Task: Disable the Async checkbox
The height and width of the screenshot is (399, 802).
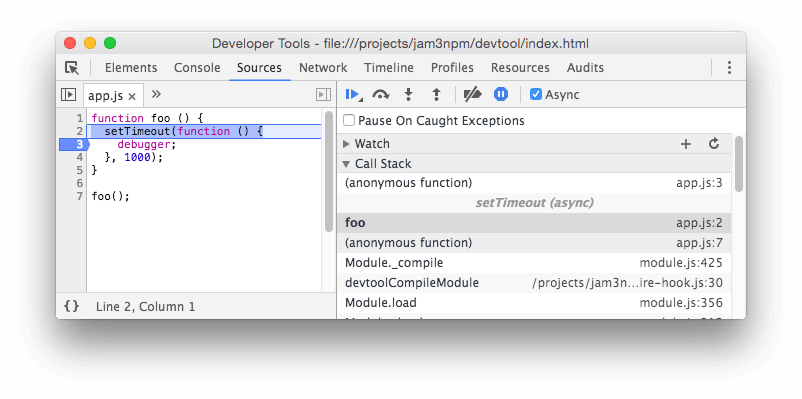Action: (536, 95)
